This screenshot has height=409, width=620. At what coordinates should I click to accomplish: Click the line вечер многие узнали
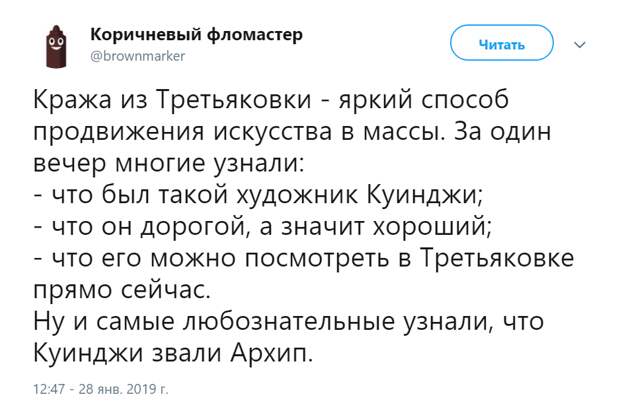point(168,163)
